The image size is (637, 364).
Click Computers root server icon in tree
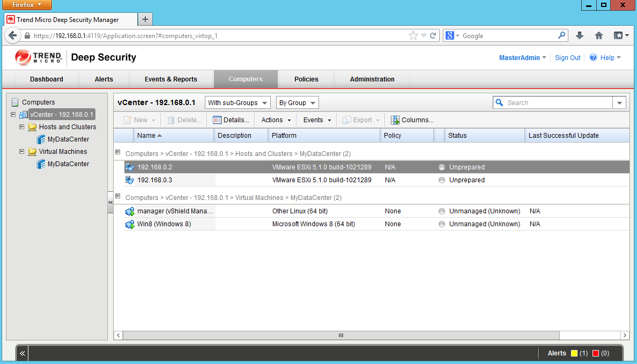[x=15, y=102]
